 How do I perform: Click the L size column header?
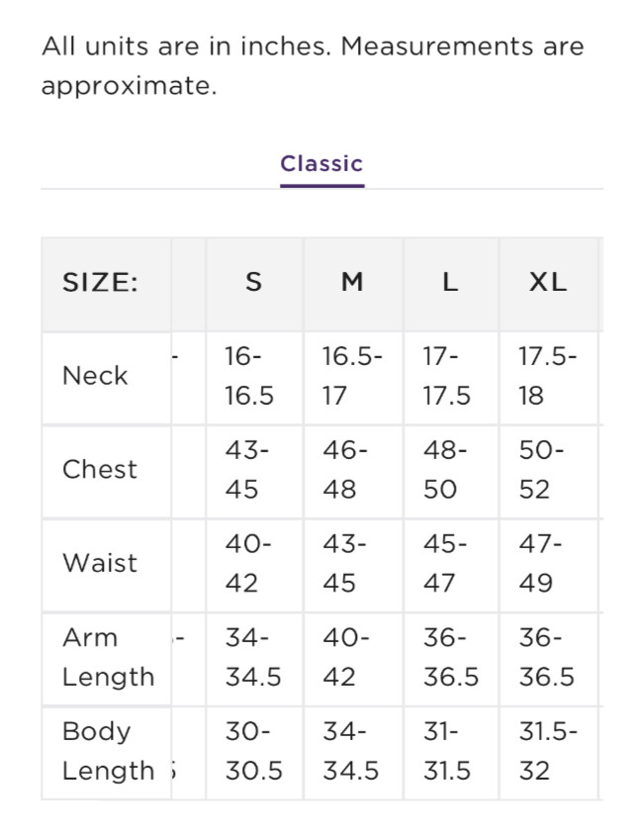tap(450, 283)
